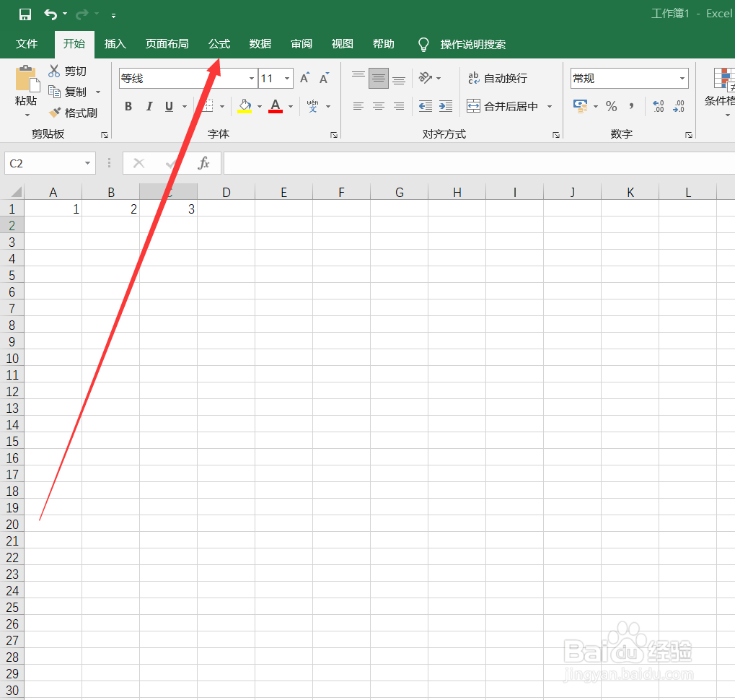Apply yellow fill color
Image resolution: width=735 pixels, height=700 pixels.
245,106
